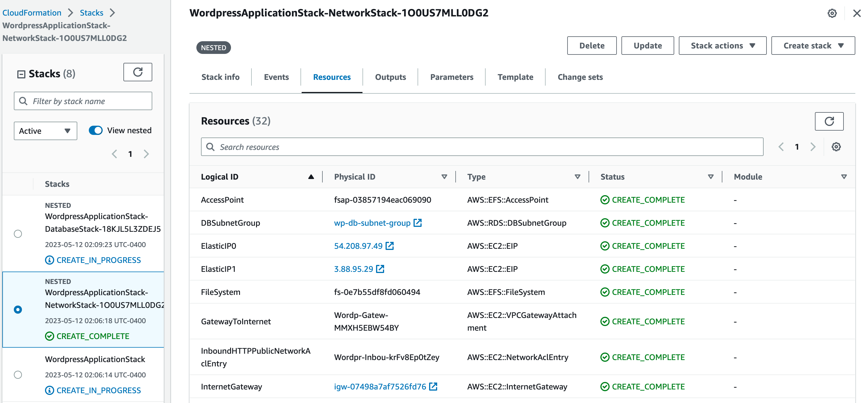Click search magnifier in Search resources box
This screenshot has width=868, height=403.
point(210,147)
